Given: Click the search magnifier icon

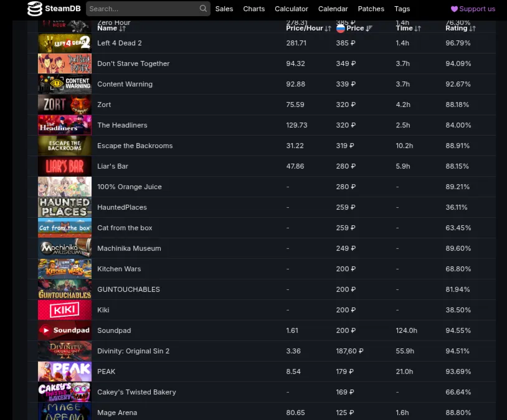Looking at the screenshot, I should 203,9.
